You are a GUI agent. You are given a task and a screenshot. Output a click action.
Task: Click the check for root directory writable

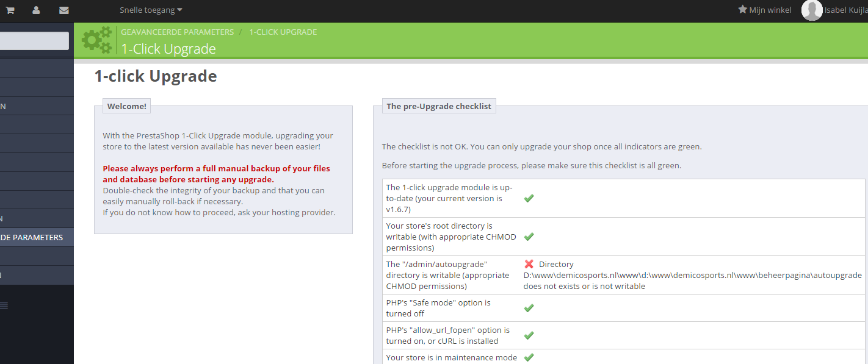(x=529, y=237)
